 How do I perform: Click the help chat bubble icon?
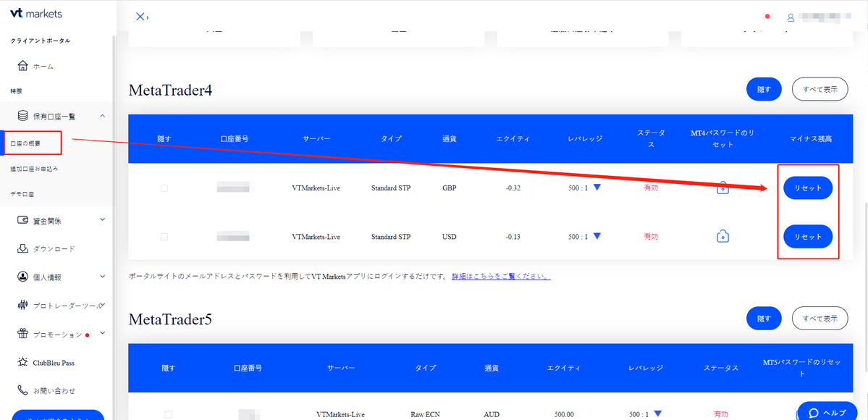[814, 413]
